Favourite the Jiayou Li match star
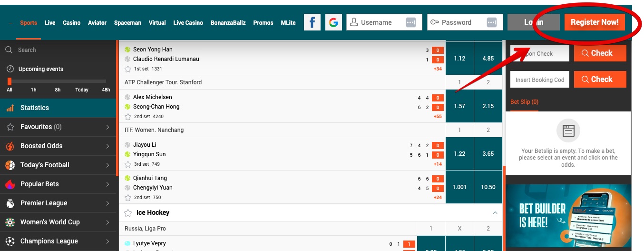Viewport: 644px width, 251px height. (127, 164)
